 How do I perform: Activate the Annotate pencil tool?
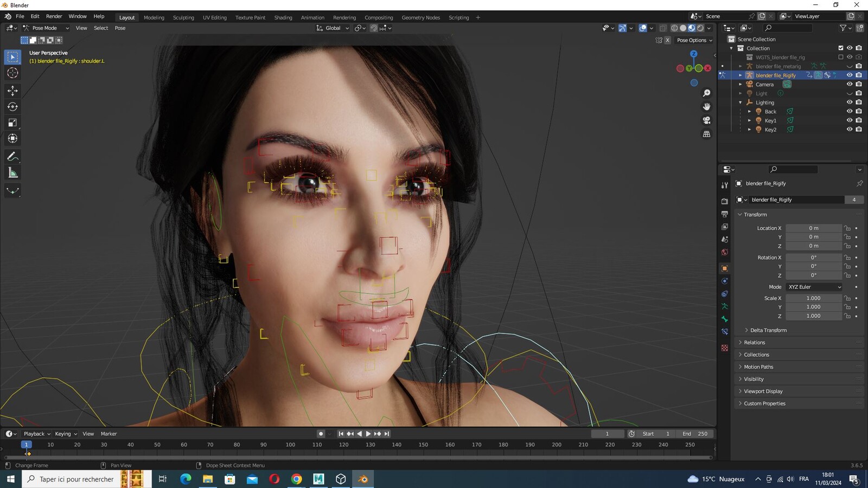tap(12, 157)
